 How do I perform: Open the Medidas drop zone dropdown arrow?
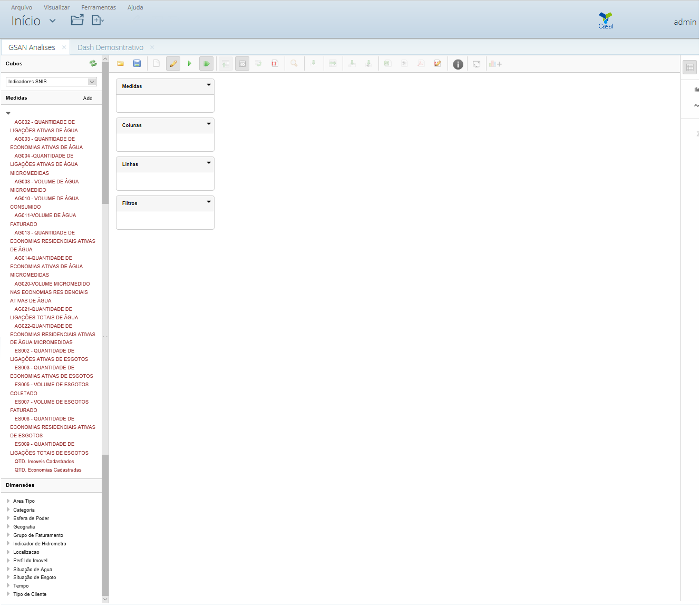(x=209, y=85)
